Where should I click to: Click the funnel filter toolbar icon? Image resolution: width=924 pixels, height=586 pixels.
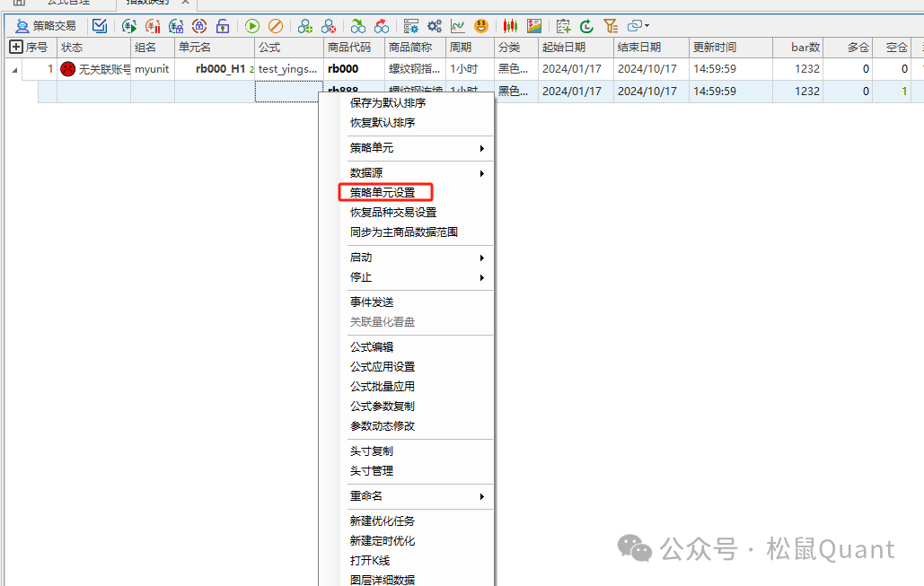(x=611, y=26)
